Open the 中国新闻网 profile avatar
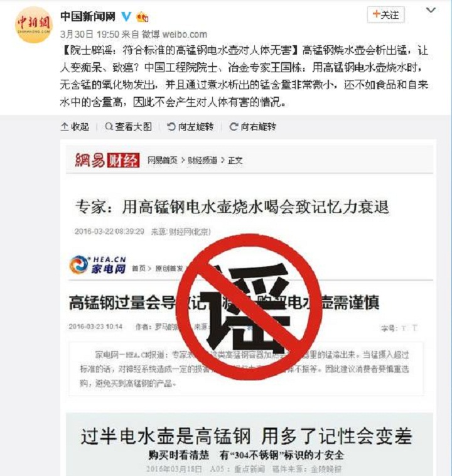 click(33, 26)
